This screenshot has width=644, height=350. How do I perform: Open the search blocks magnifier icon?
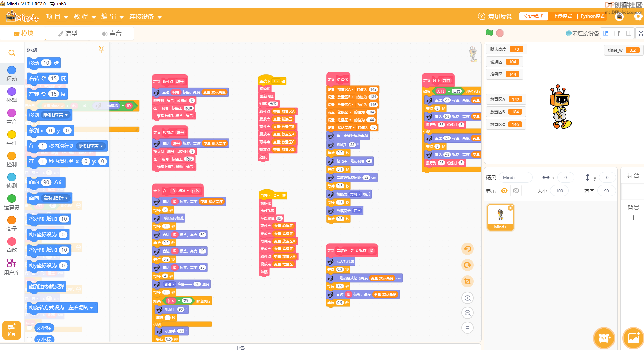[12, 53]
